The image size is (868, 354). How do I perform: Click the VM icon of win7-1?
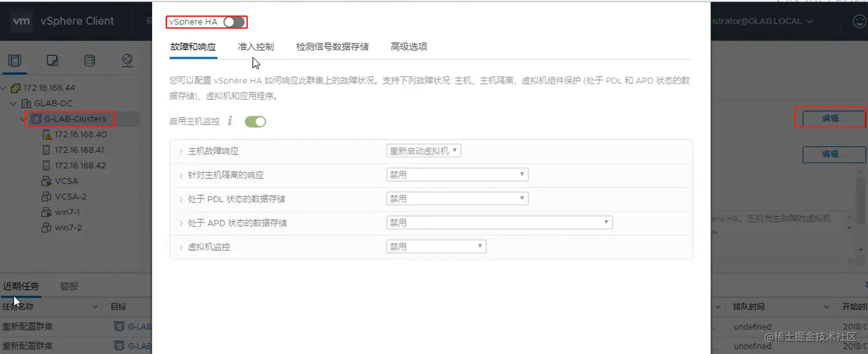47,212
